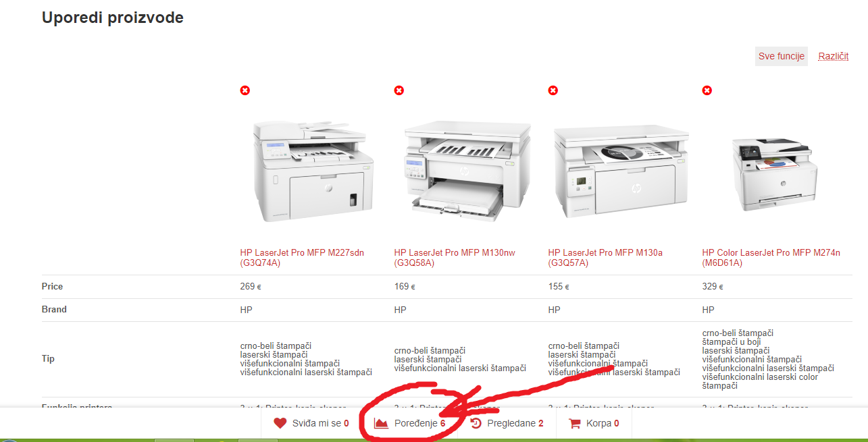Image resolution: width=868 pixels, height=442 pixels.
Task: Click the chart icon next to Poređenje
Action: [x=382, y=424]
